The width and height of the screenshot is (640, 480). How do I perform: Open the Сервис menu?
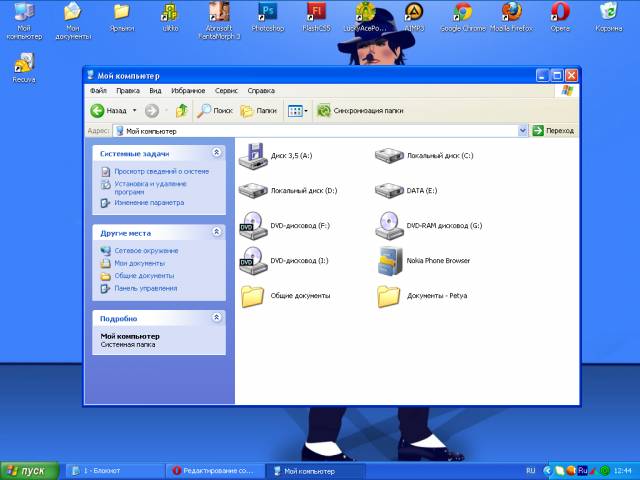coord(226,91)
